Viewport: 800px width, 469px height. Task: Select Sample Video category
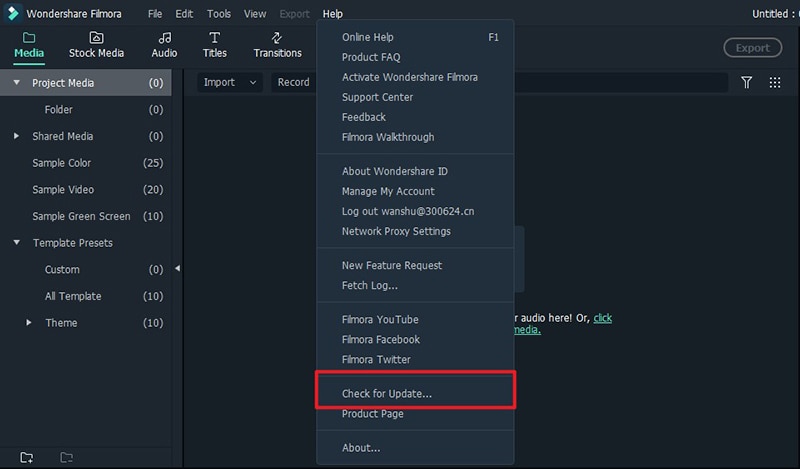coord(86,189)
